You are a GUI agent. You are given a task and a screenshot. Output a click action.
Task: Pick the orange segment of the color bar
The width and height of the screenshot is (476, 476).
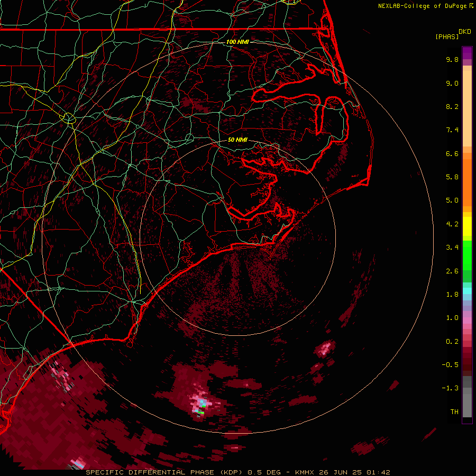click(x=467, y=183)
